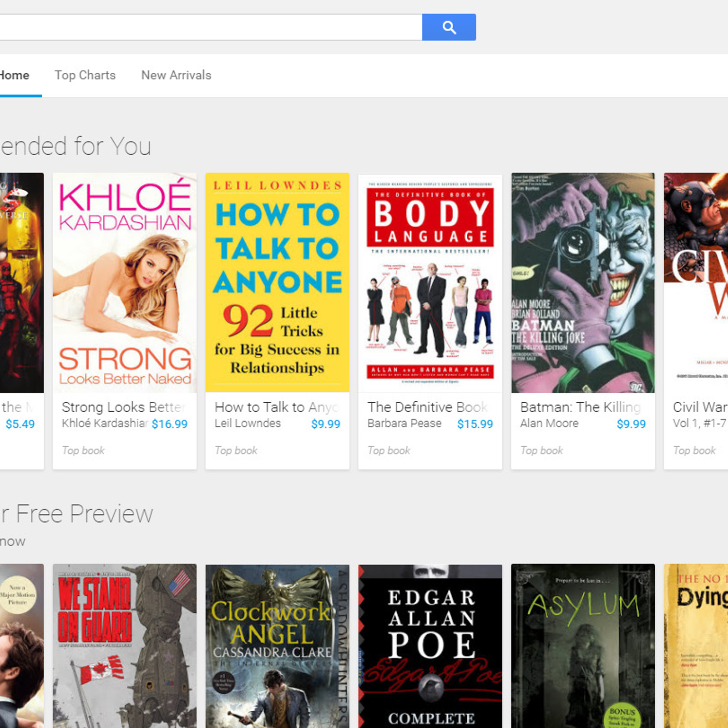
Task: Open the 'ended for You' section heading
Action: pyautogui.click(x=76, y=146)
